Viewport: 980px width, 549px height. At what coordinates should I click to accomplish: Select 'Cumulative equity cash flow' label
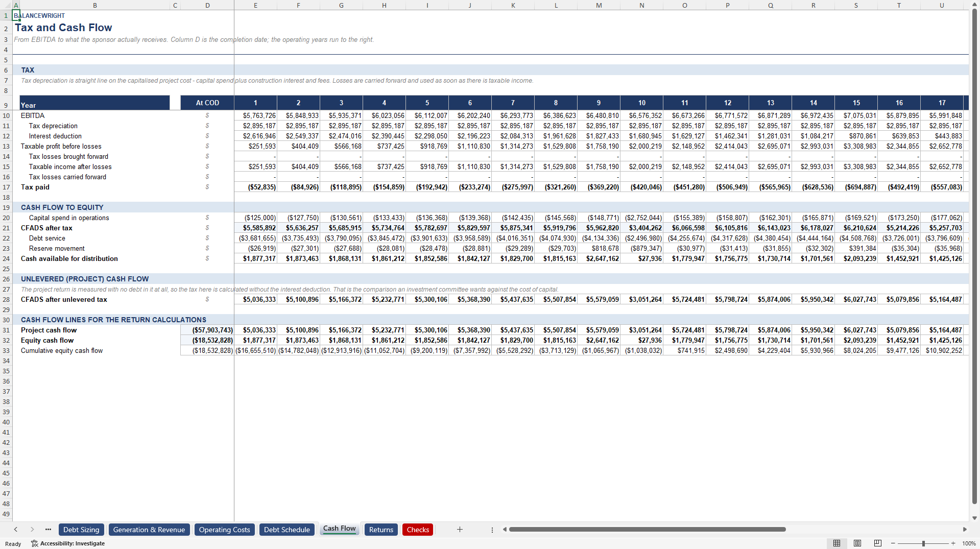(x=62, y=350)
